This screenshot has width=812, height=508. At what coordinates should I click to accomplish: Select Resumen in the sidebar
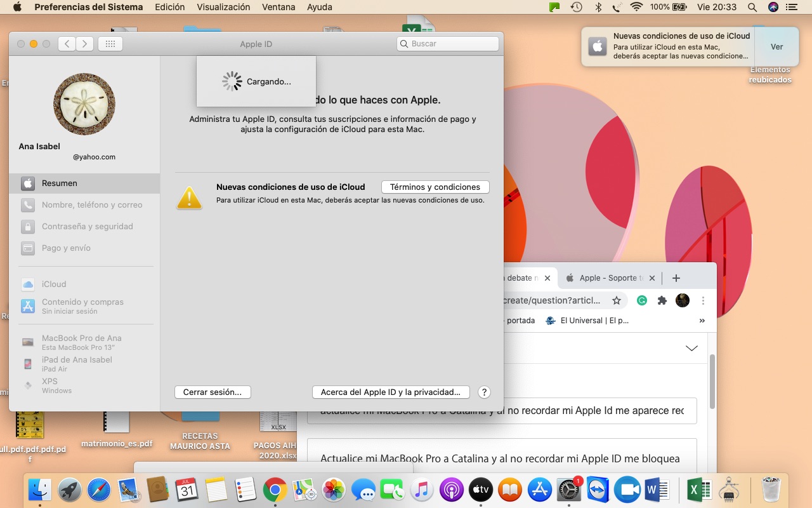[60, 184]
